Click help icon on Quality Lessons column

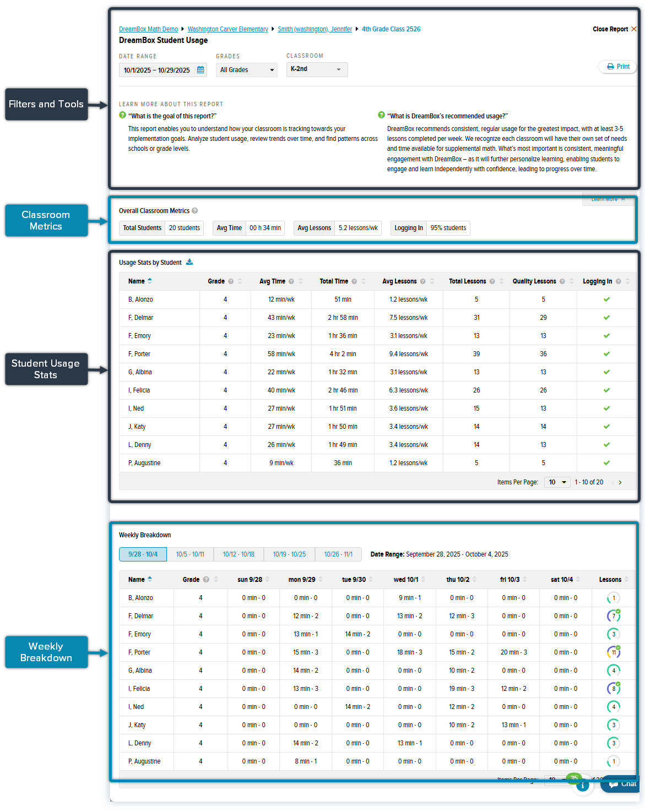562,281
